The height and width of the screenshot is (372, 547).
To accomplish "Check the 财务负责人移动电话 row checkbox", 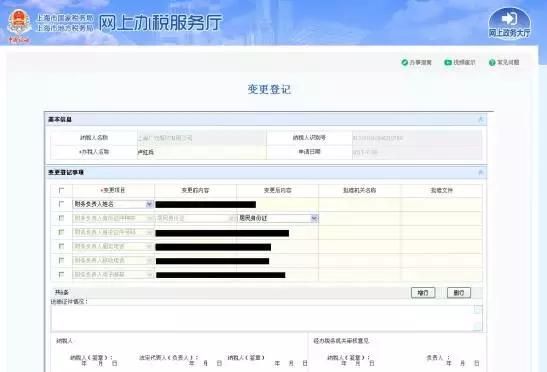I will click(x=61, y=260).
